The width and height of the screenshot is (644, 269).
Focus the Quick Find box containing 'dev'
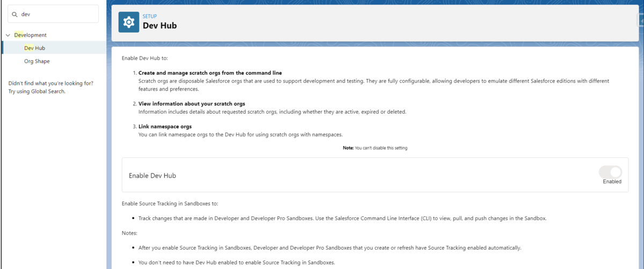point(53,14)
